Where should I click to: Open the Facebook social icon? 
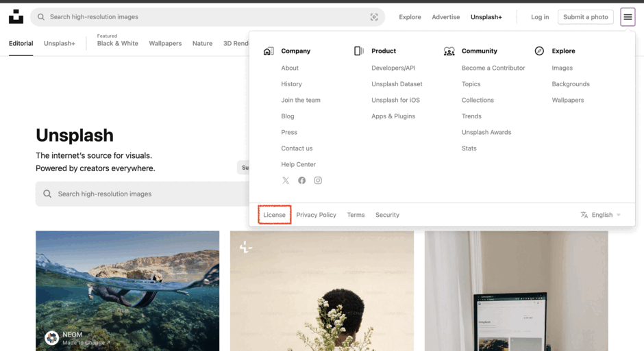point(302,181)
